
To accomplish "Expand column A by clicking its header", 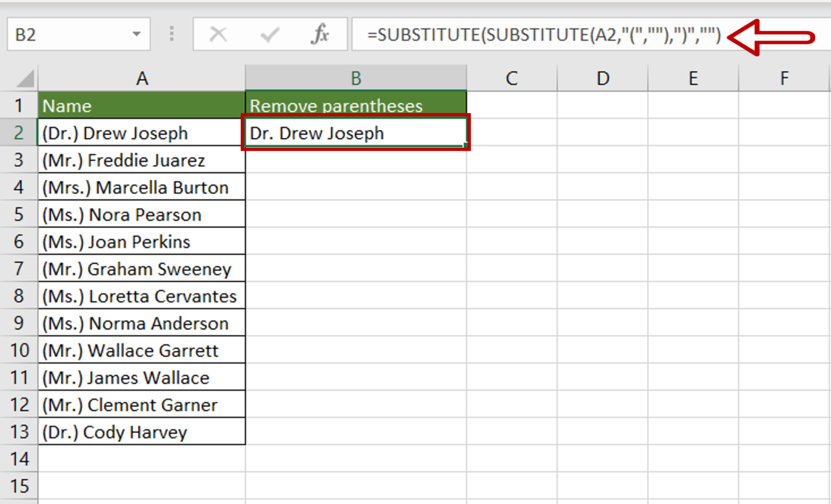I will coord(142,77).
